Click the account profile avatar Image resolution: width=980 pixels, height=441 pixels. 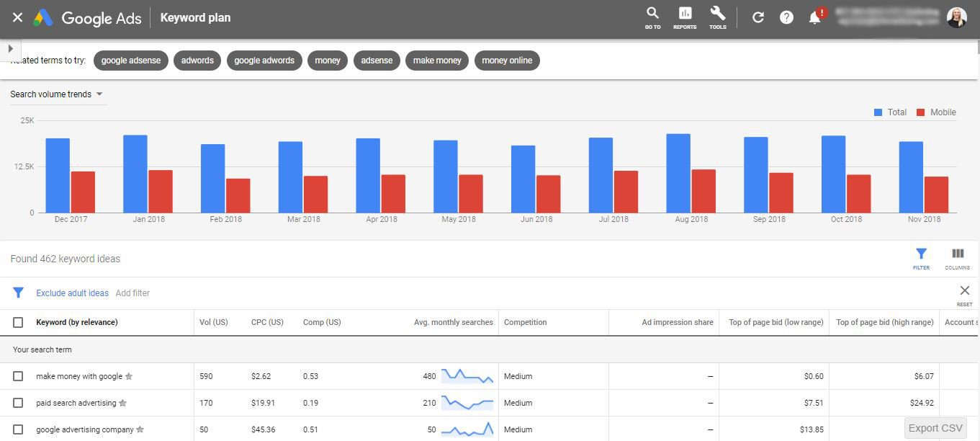click(x=956, y=17)
